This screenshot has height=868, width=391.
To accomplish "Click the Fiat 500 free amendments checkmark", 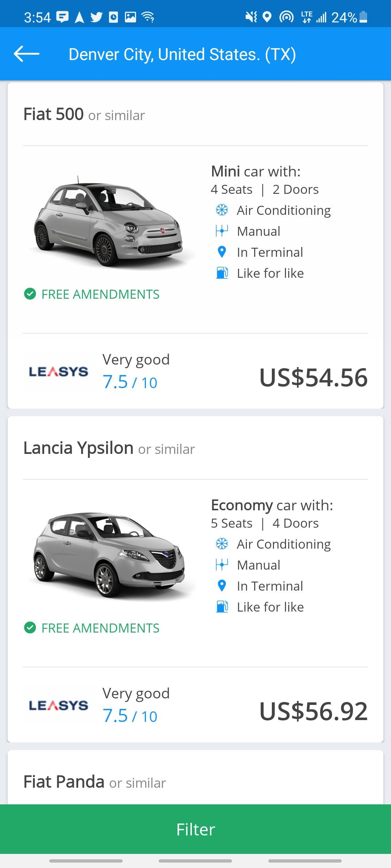I will (x=30, y=294).
